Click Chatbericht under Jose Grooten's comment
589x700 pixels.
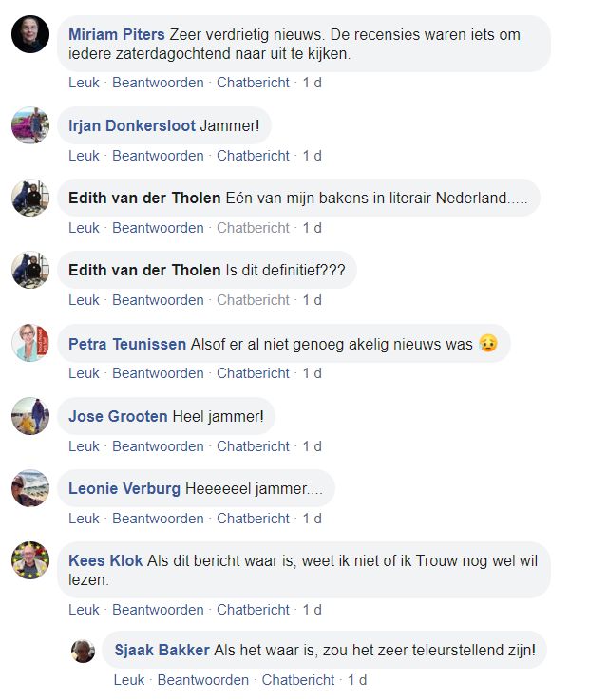(253, 446)
